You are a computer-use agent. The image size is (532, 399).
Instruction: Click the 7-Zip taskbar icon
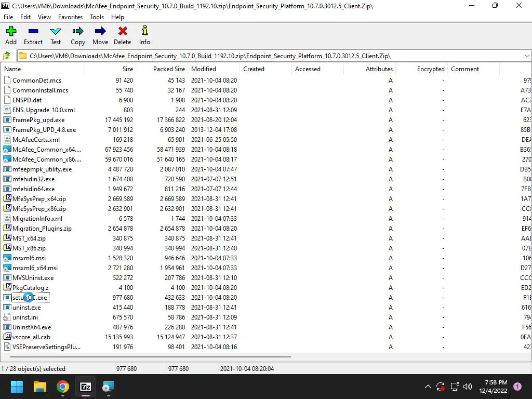point(86,387)
